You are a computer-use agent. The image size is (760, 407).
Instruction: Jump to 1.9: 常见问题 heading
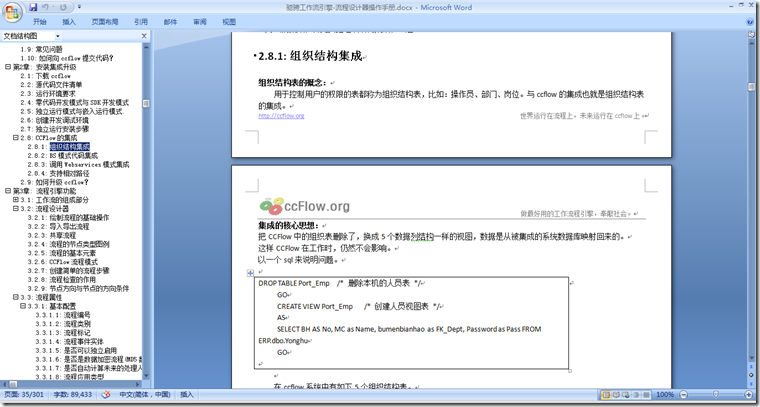coord(41,49)
